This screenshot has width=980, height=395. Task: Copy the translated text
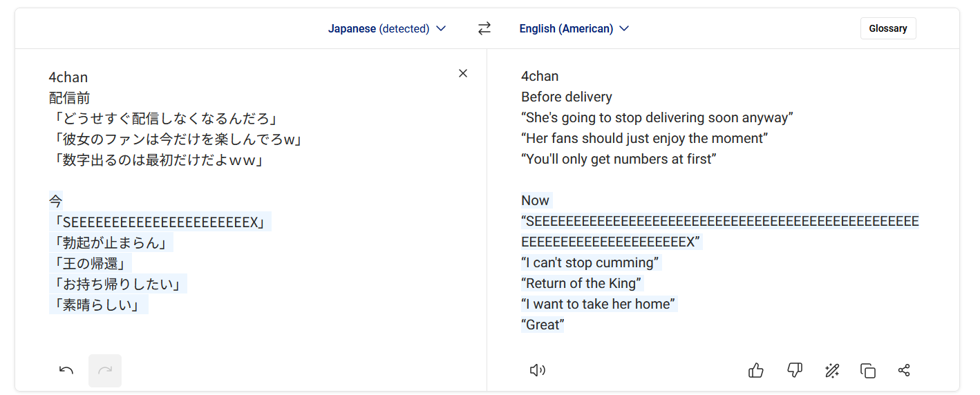pyautogui.click(x=868, y=371)
